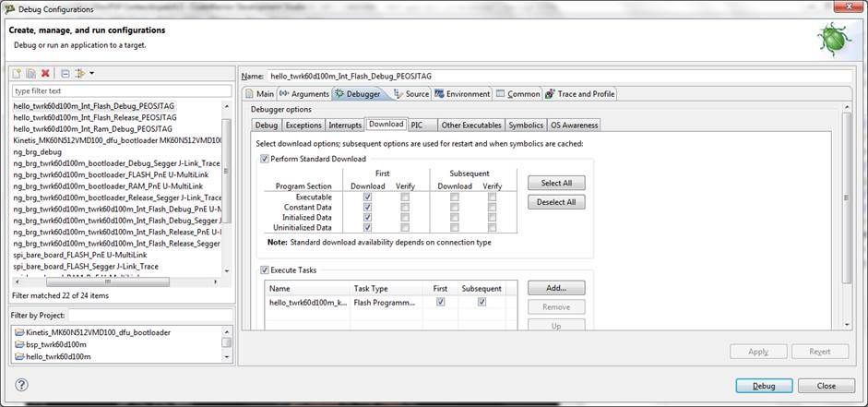Open the Source tab

(411, 94)
